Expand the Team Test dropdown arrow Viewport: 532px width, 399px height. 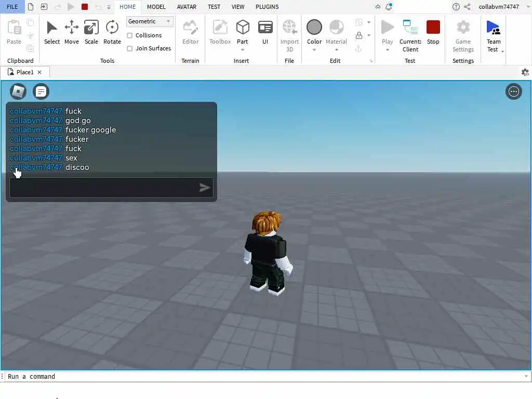(502, 51)
